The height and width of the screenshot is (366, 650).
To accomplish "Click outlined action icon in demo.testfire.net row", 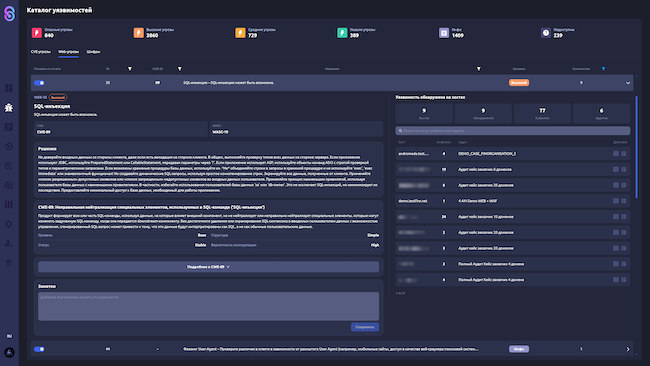I will pos(623,201).
